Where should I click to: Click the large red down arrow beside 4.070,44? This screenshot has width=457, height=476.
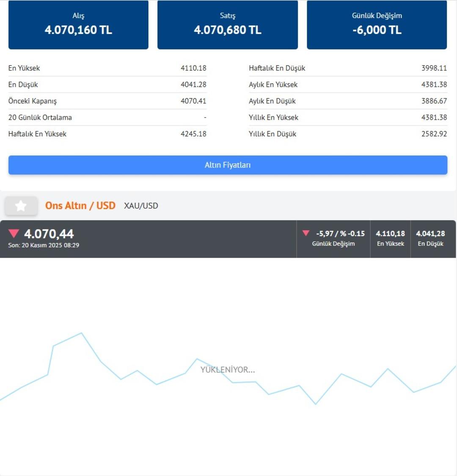click(14, 233)
